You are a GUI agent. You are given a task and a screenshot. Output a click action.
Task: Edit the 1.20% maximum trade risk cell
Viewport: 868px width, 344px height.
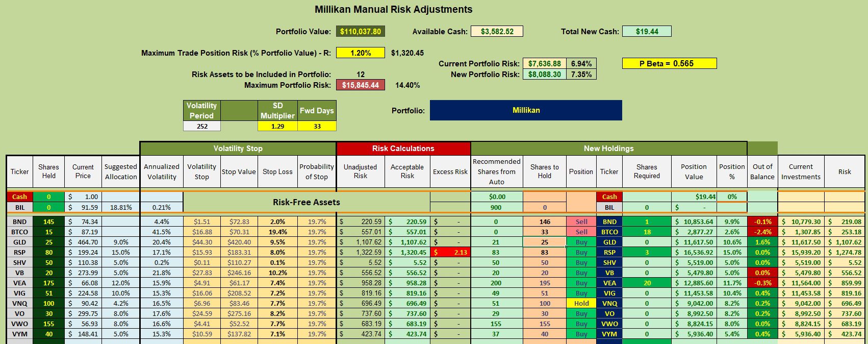tap(361, 53)
